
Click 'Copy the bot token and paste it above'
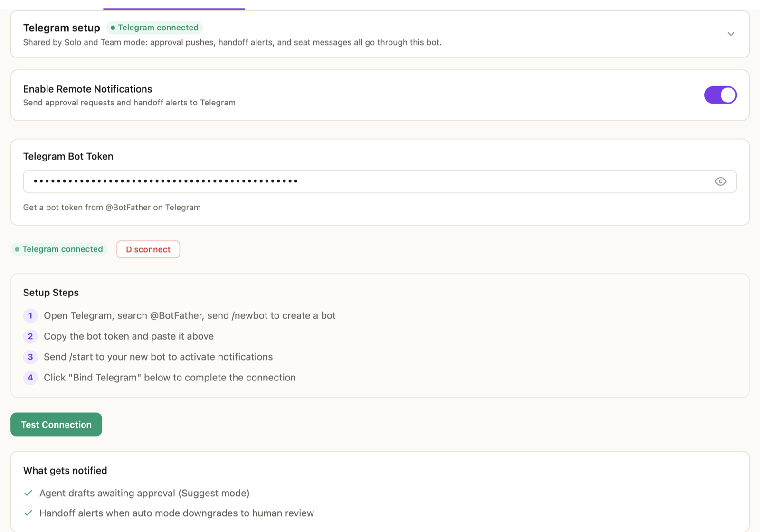[129, 336]
